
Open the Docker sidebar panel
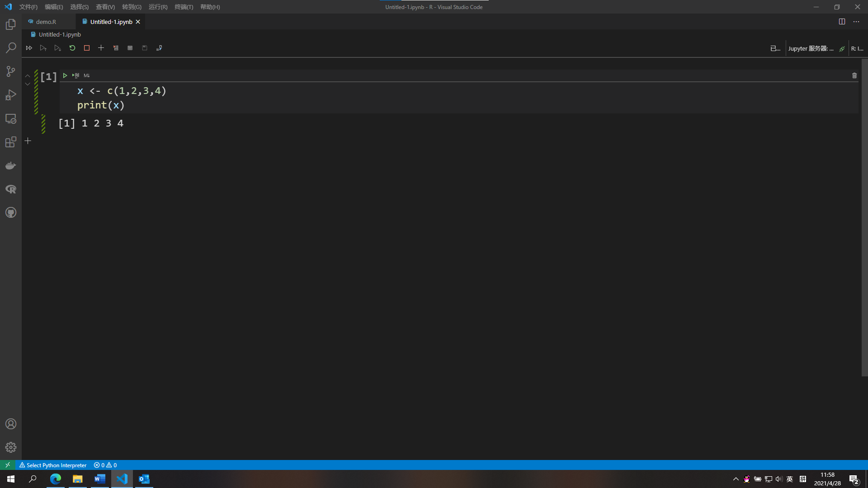[10, 165]
